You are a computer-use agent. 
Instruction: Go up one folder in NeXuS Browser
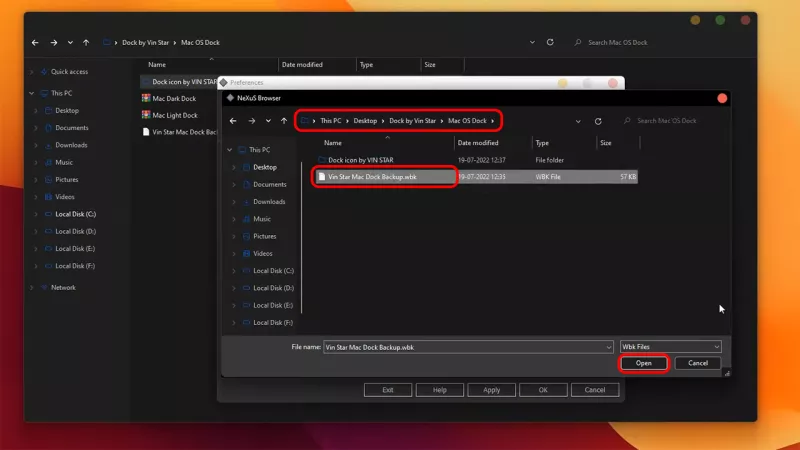tap(284, 121)
